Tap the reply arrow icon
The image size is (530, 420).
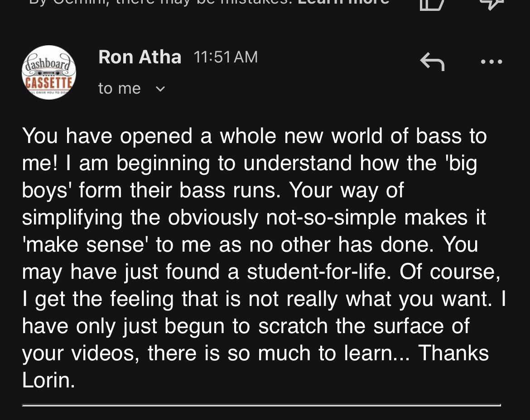pyautogui.click(x=432, y=62)
